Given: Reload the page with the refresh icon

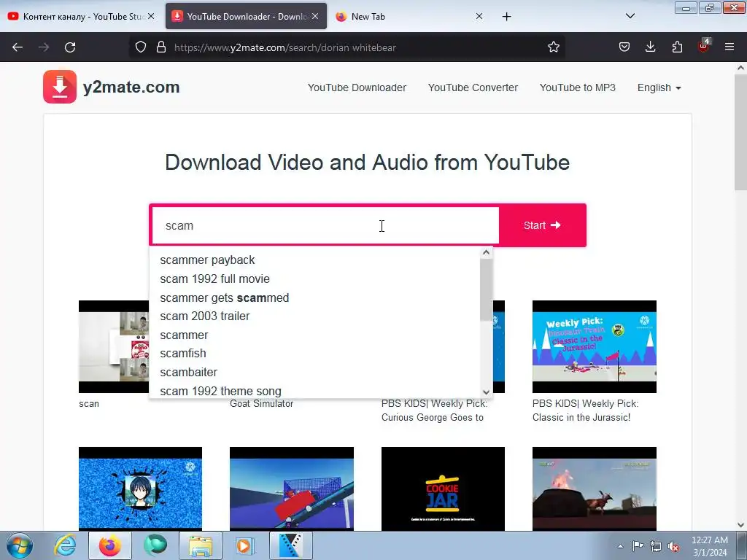Looking at the screenshot, I should (x=70, y=47).
